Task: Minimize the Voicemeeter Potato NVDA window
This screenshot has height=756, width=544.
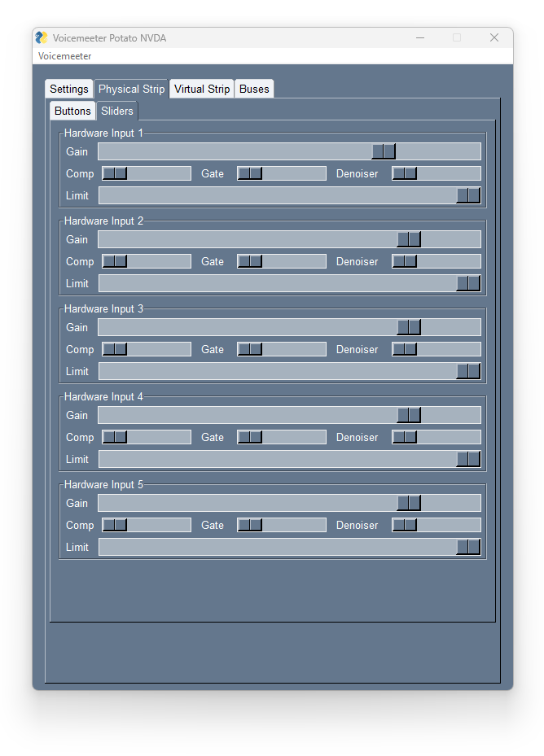Action: [420, 37]
